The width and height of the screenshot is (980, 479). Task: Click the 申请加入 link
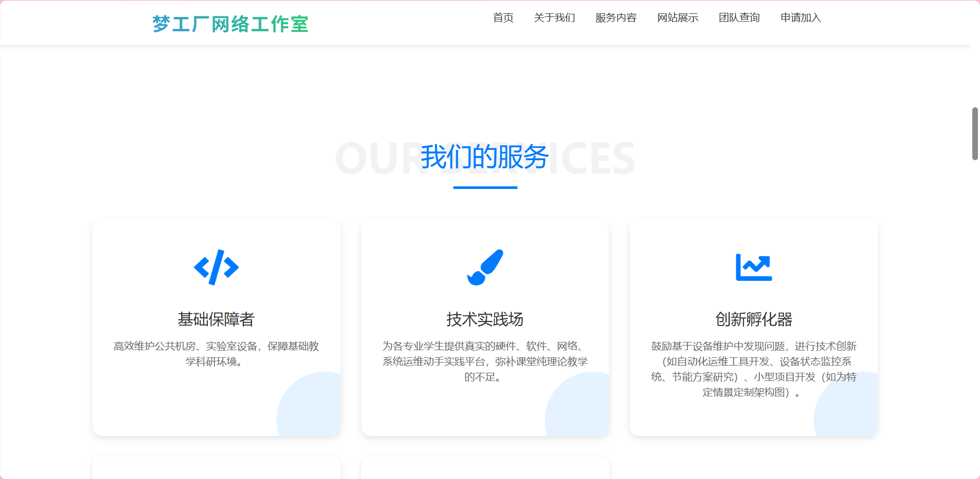click(800, 18)
